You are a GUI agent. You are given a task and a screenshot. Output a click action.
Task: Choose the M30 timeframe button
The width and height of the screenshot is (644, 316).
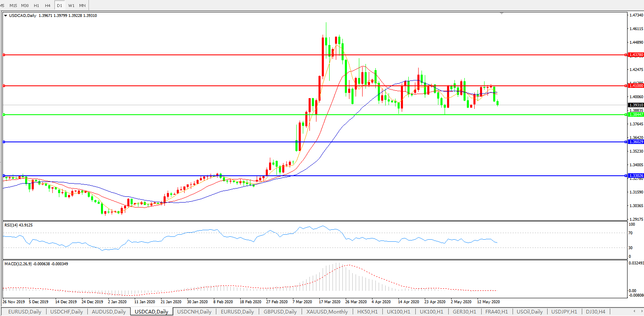(x=25, y=5)
